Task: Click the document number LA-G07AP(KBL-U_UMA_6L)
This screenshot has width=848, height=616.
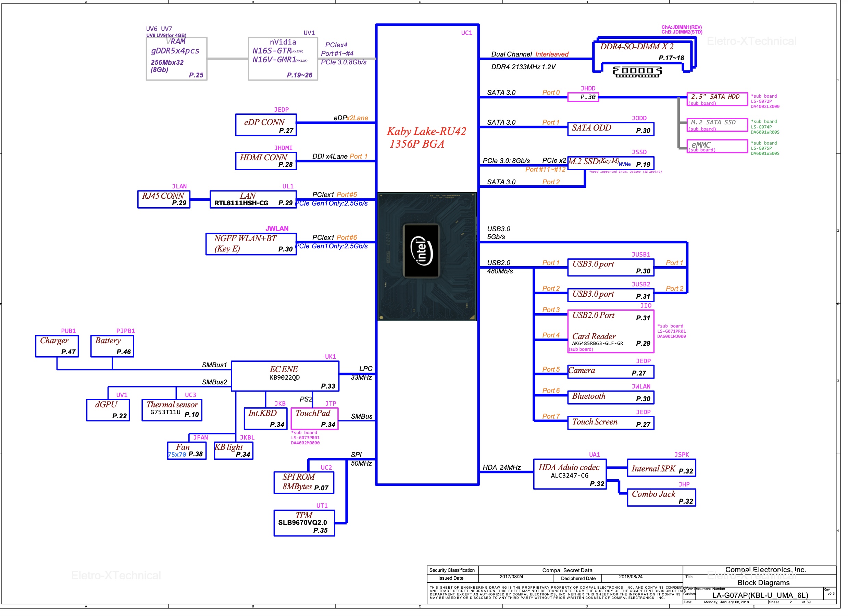Action: [760, 595]
